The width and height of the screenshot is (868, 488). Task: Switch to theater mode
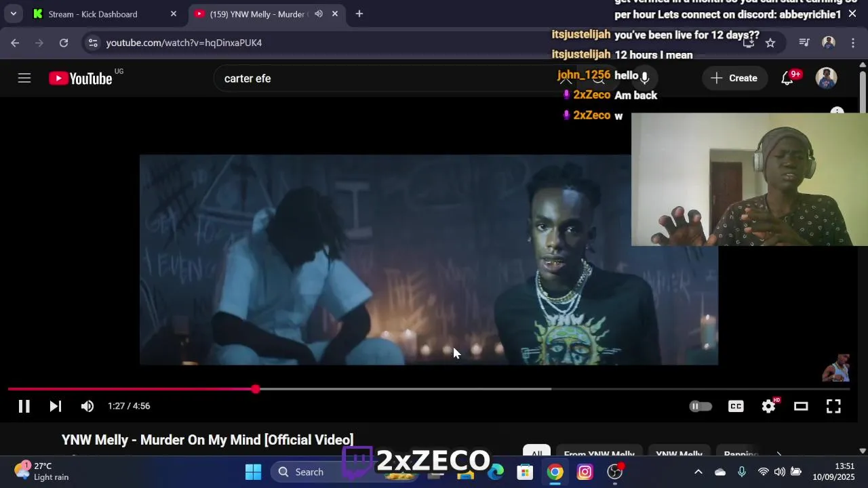pos(801,406)
